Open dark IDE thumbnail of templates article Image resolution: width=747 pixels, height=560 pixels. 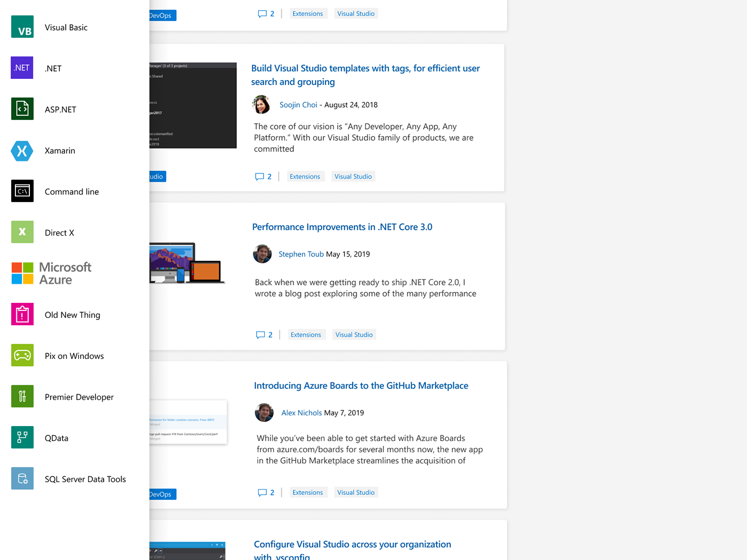pyautogui.click(x=193, y=105)
